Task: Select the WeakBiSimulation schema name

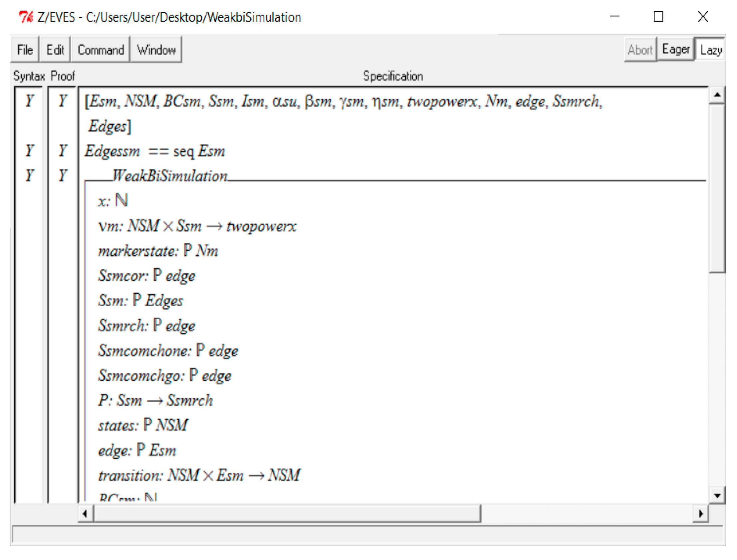Action: point(169,176)
